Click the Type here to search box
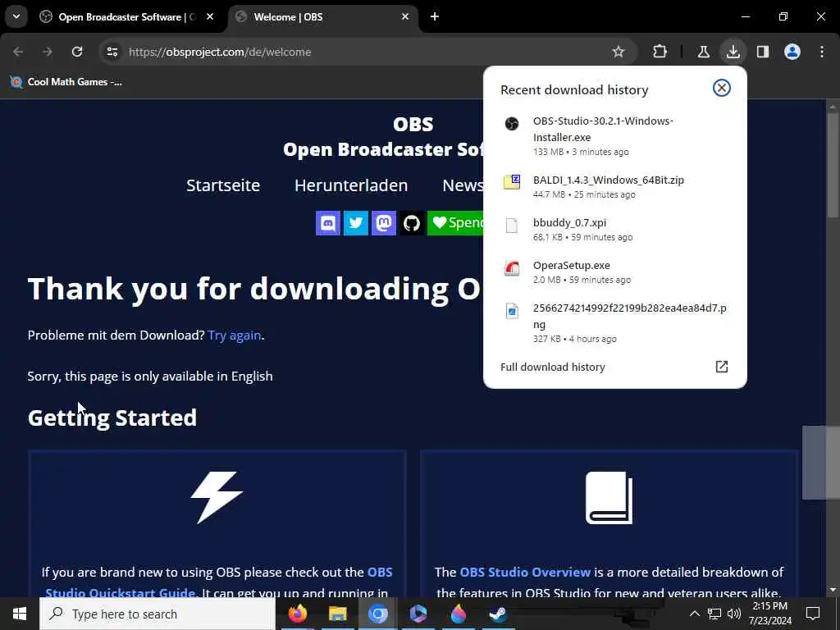 coord(157,614)
